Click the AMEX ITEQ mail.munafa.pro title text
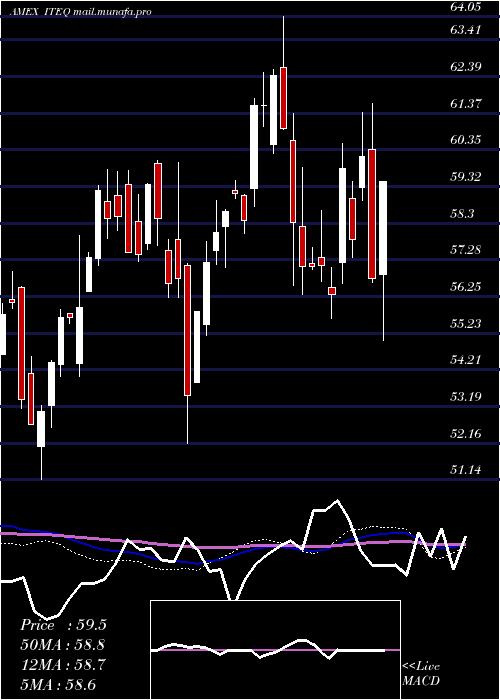Viewport: 500px width, 700px height. click(x=81, y=12)
